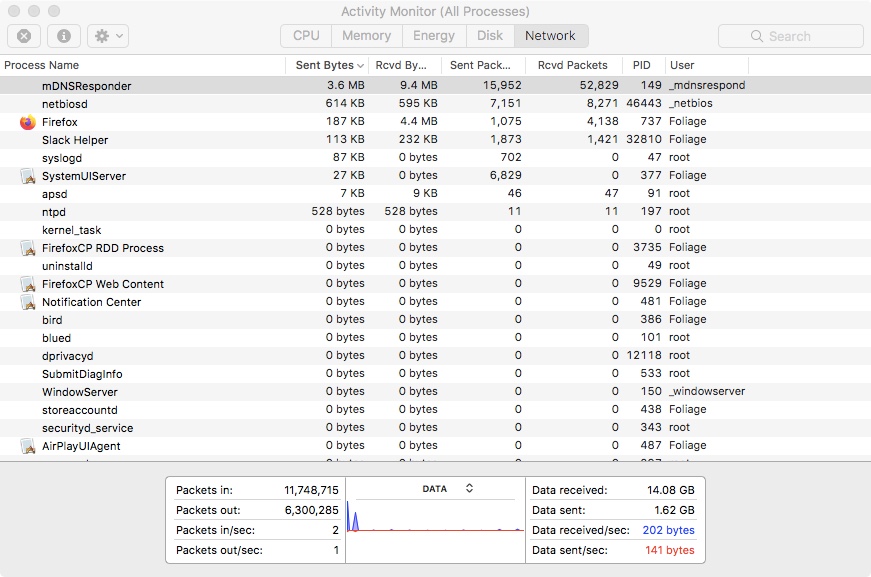Click the Packets in value 11,748,715
Viewport: 871px width, 577px height.
(311, 490)
